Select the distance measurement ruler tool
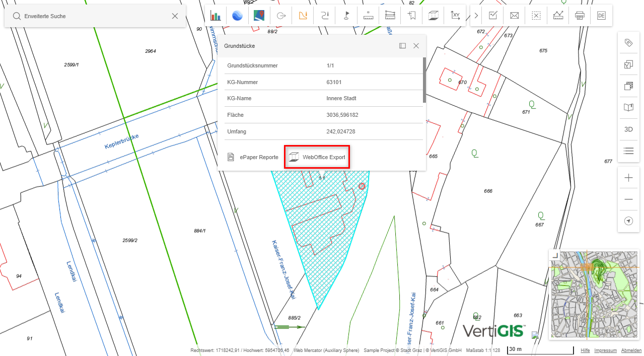 (x=368, y=15)
